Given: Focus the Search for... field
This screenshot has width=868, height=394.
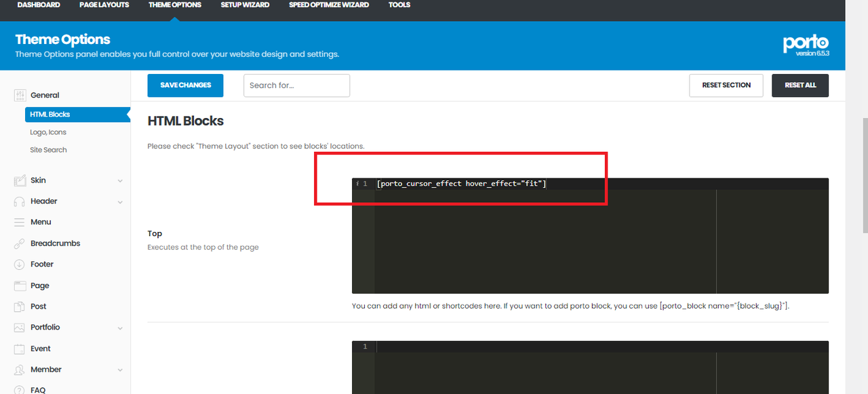Looking at the screenshot, I should click(296, 85).
